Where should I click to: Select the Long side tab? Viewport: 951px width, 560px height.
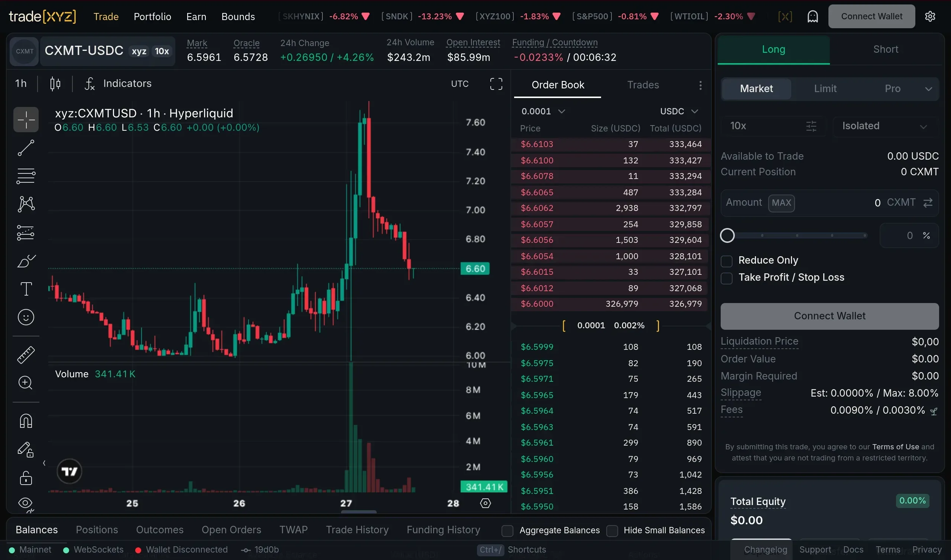tap(773, 49)
